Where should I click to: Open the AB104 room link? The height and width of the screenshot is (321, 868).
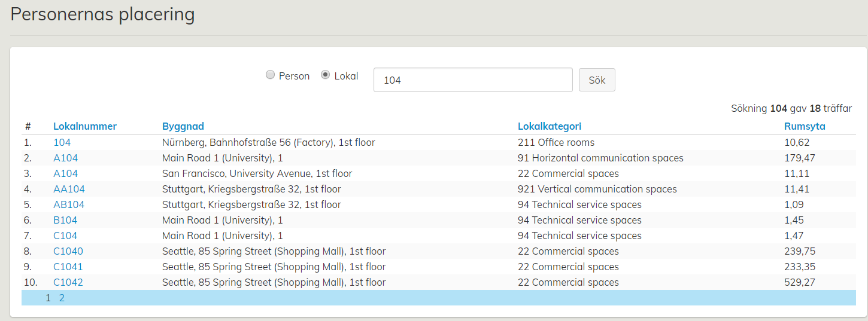coord(69,205)
